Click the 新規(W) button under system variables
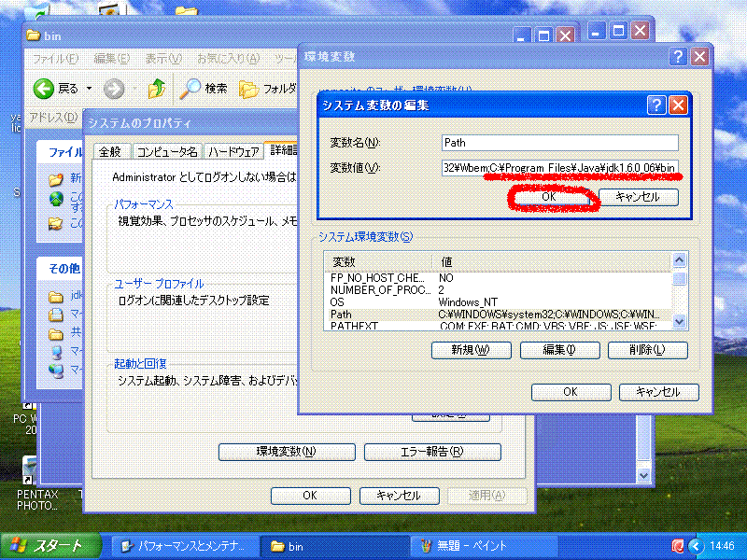 pyautogui.click(x=472, y=350)
